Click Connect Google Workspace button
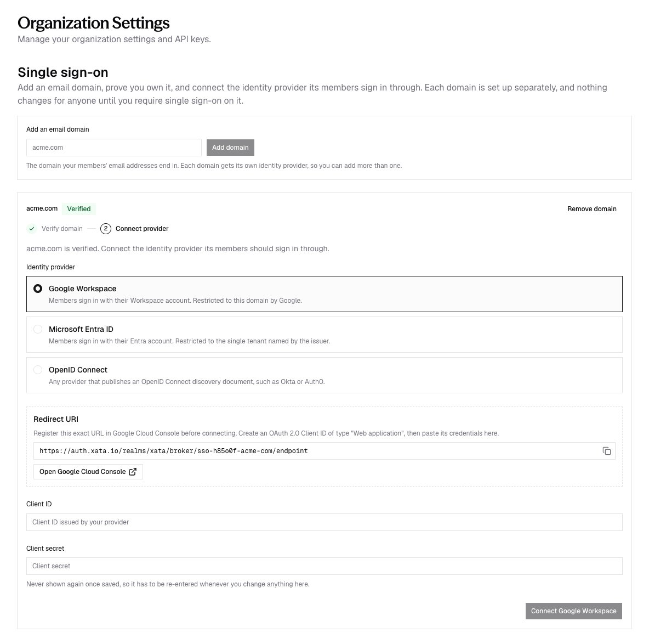This screenshot has height=644, width=649. pyautogui.click(x=574, y=611)
